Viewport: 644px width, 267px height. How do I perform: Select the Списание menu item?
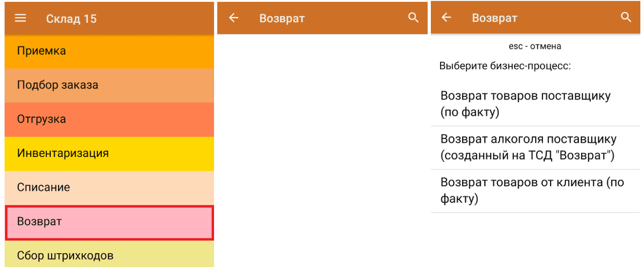pos(109,187)
